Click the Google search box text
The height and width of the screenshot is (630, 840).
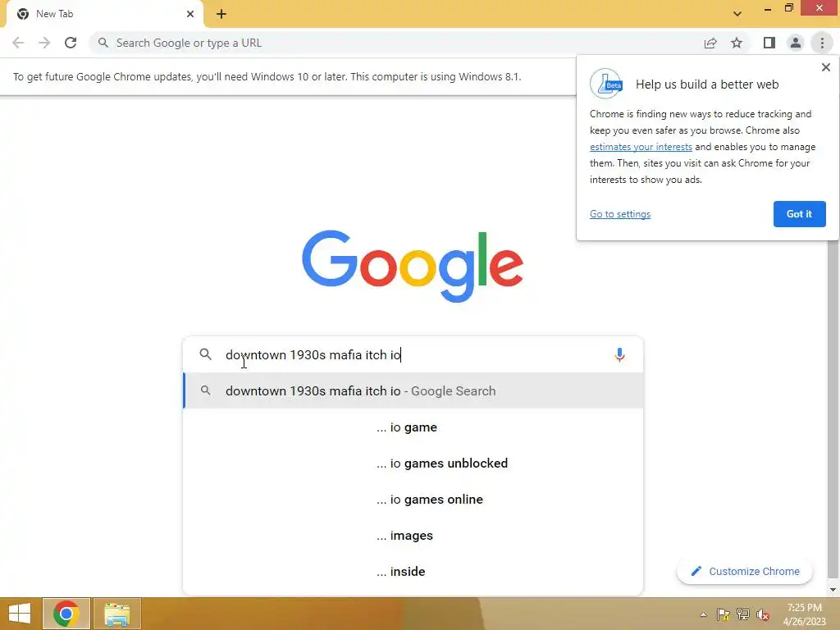tap(313, 354)
